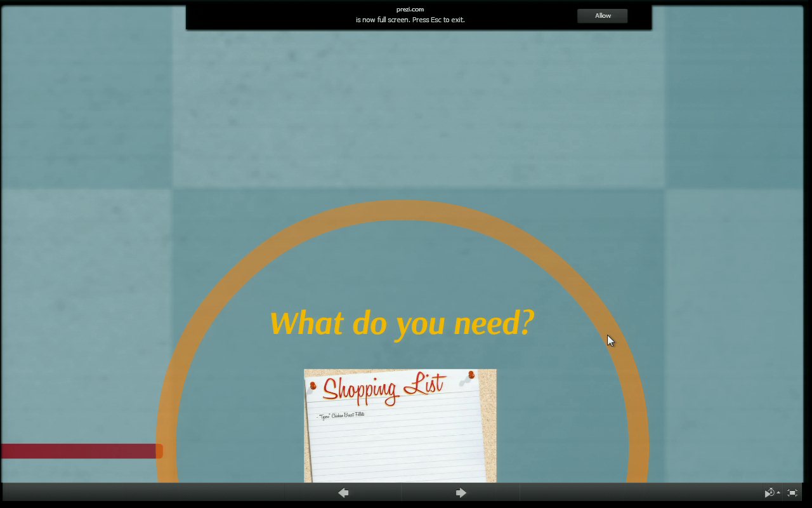This screenshot has height=508, width=812.
Task: Click bottom bar space right of next arrow
Action: (634, 493)
